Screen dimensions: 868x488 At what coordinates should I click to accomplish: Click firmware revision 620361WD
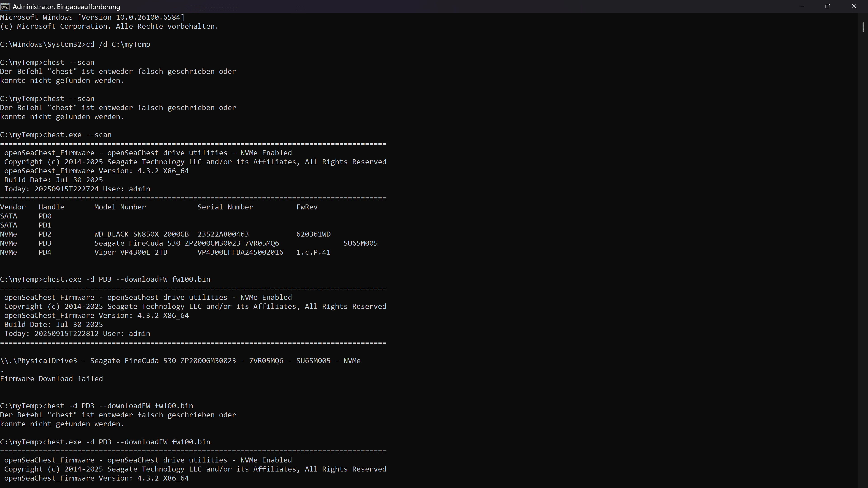click(313, 235)
